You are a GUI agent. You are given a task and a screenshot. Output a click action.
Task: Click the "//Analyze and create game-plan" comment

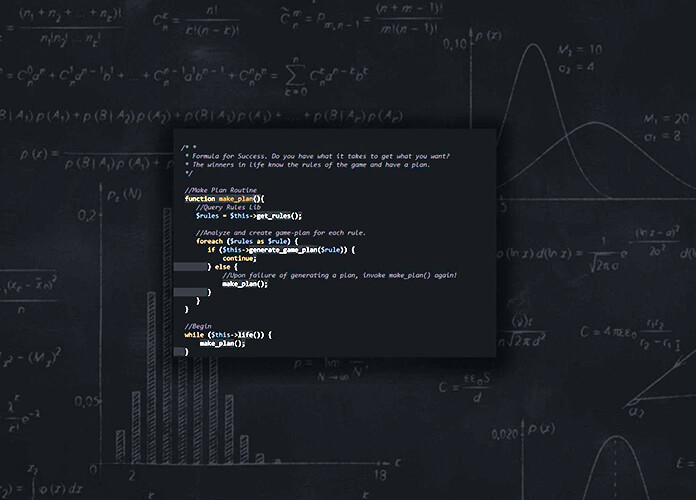(x=280, y=232)
